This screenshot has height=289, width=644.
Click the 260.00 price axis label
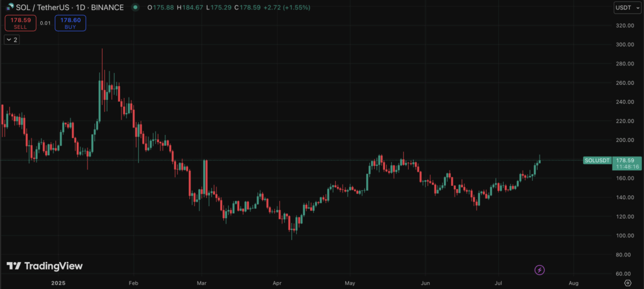coord(626,83)
